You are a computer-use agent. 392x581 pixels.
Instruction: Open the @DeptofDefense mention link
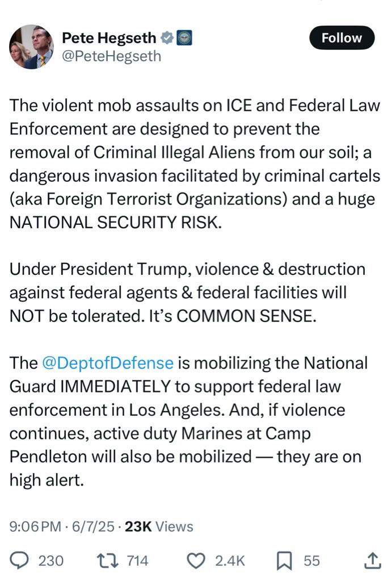tap(108, 363)
